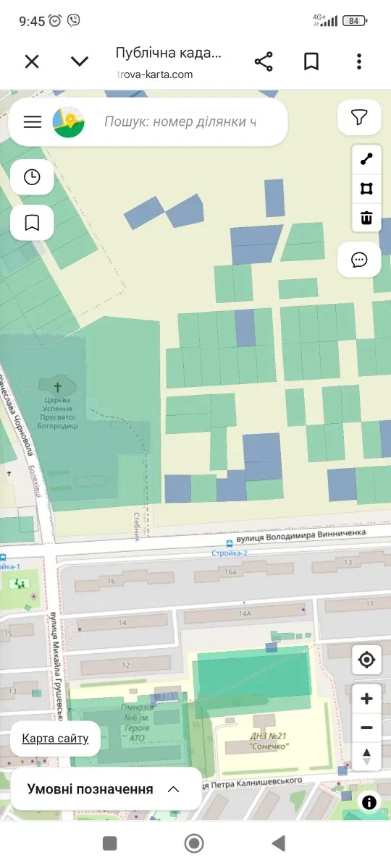Select the polygon area measure tool

(x=366, y=189)
